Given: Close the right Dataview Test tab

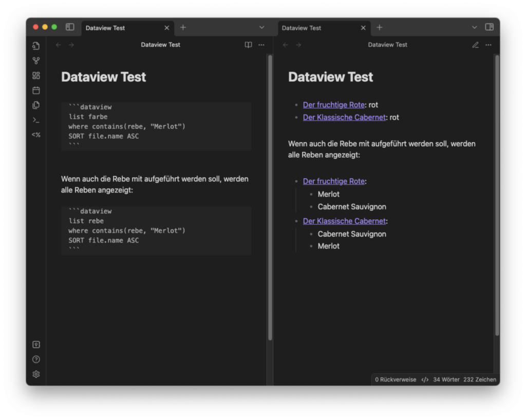Looking at the screenshot, I should click(363, 28).
